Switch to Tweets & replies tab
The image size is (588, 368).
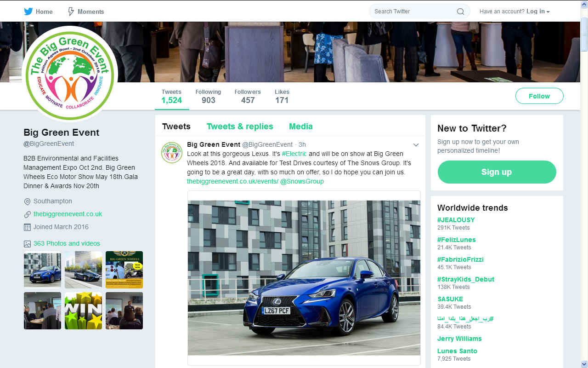click(240, 126)
